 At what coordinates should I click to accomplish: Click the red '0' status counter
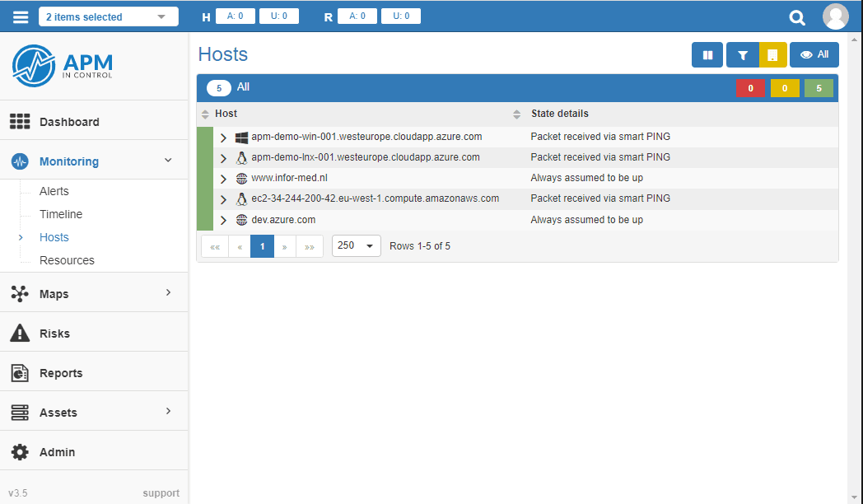[750, 88]
